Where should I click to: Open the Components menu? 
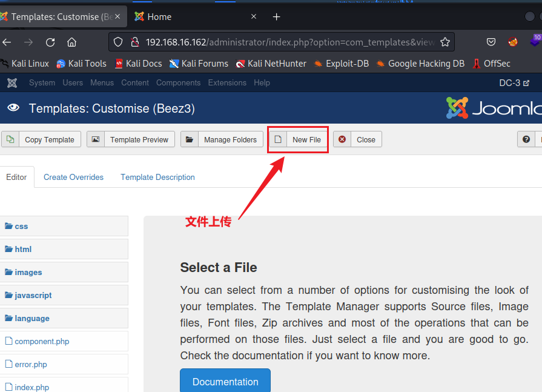(x=179, y=83)
